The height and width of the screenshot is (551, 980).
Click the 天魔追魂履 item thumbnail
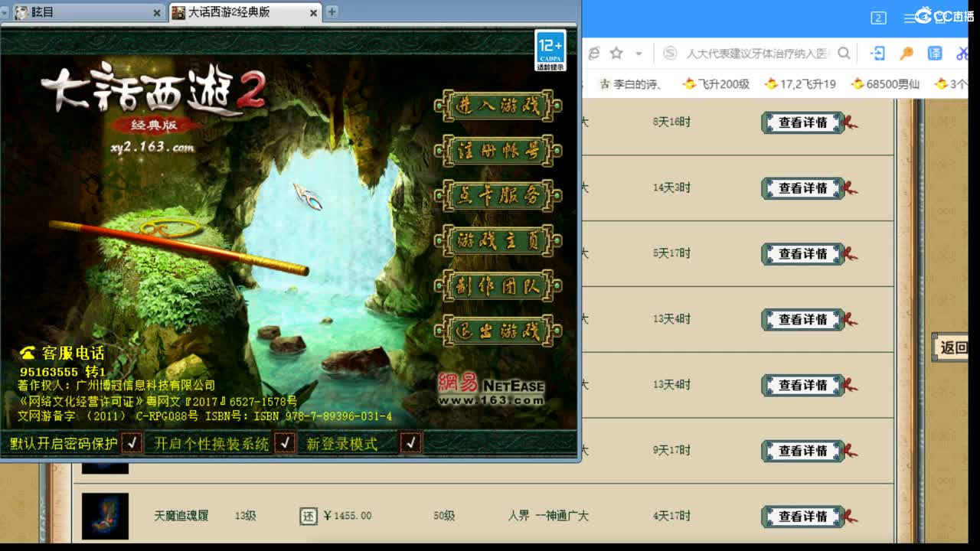105,516
